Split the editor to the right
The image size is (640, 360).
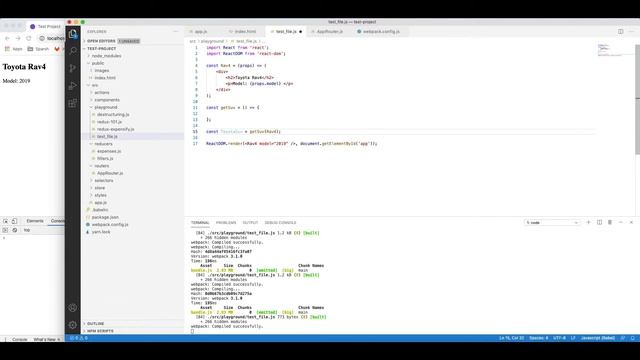[x=620, y=31]
